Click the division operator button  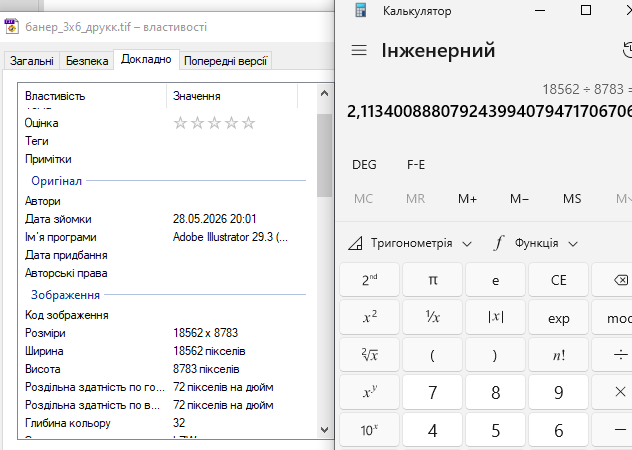tap(613, 355)
